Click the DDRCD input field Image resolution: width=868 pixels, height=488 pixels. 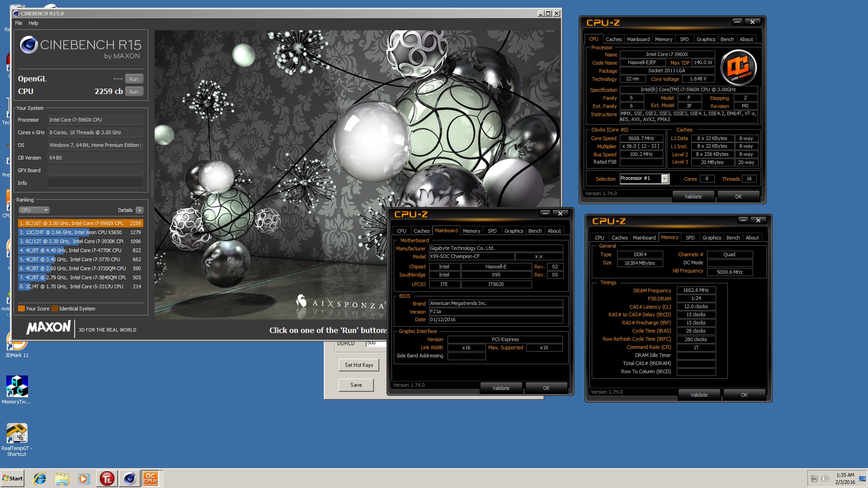(376, 343)
